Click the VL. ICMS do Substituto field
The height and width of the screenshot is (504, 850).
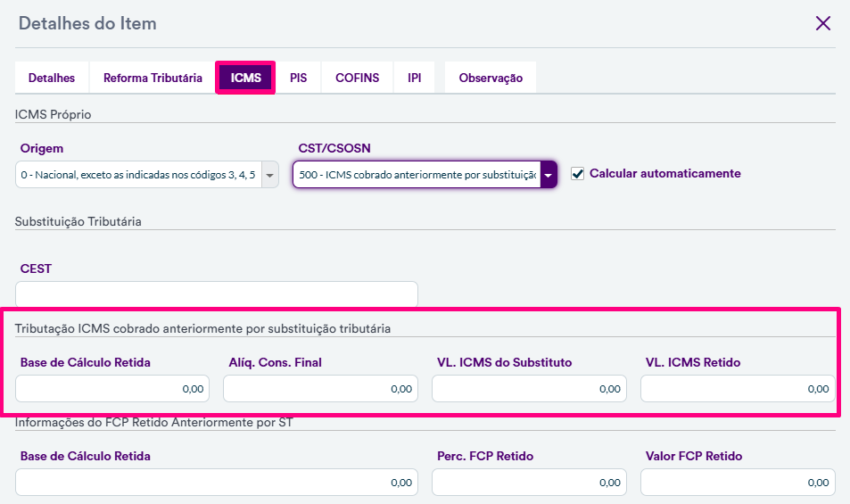(x=529, y=389)
